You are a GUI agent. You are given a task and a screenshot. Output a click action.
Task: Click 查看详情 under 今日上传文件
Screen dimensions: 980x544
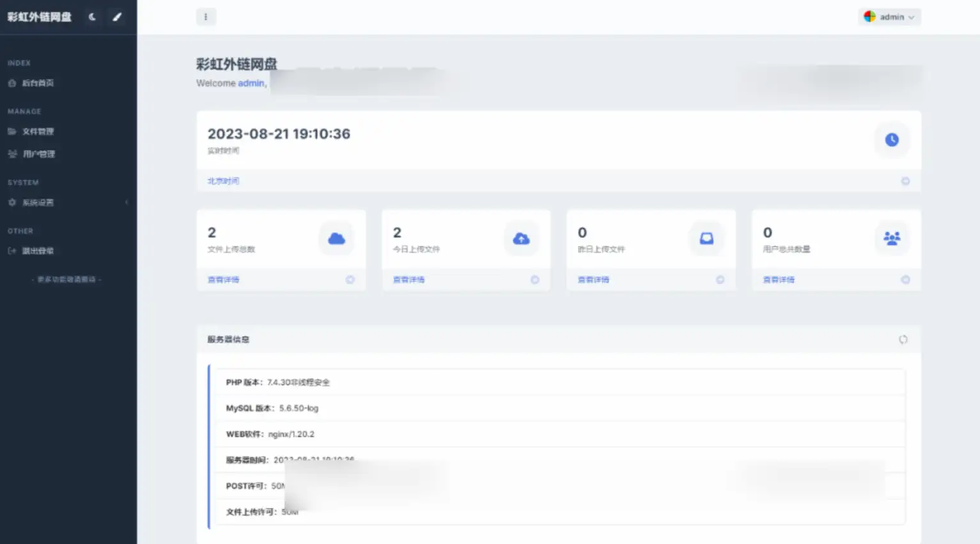click(408, 279)
